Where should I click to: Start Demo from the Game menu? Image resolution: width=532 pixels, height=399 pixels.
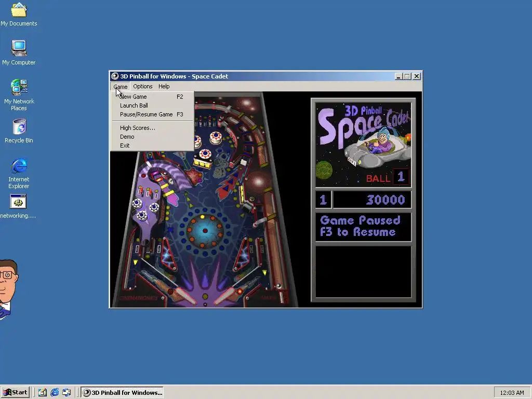click(x=152, y=137)
